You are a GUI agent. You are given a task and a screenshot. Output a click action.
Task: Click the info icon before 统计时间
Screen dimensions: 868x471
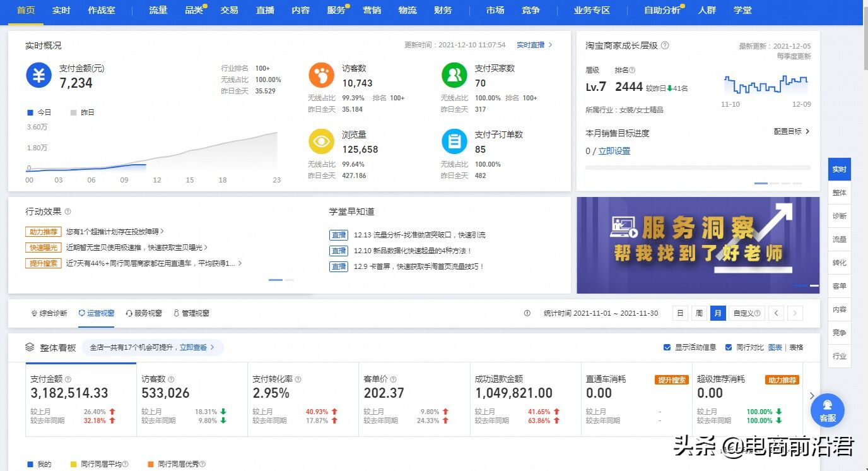click(527, 313)
